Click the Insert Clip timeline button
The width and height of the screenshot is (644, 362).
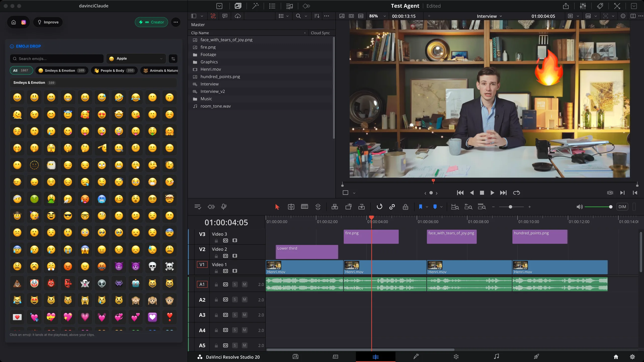click(335, 207)
